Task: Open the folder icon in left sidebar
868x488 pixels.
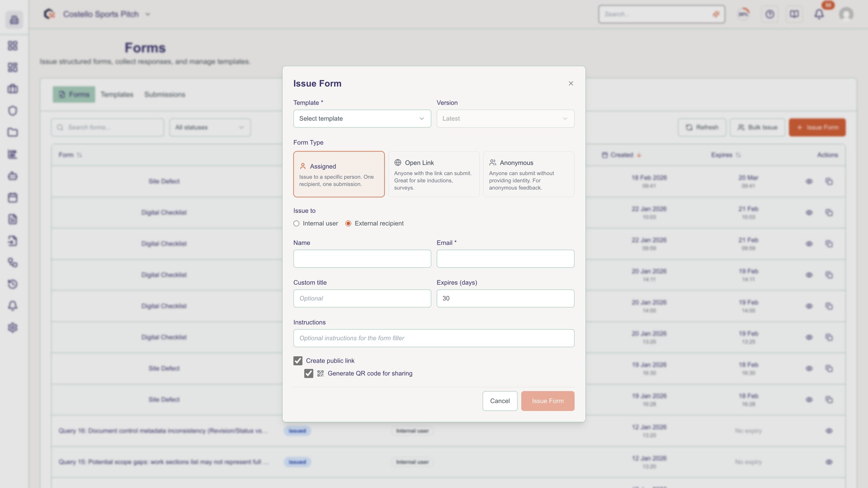Action: click(x=13, y=133)
